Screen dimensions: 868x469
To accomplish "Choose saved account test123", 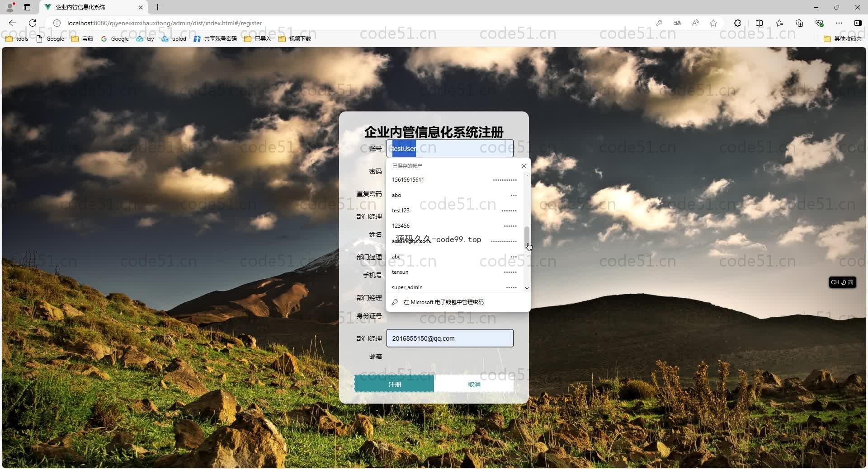I will pyautogui.click(x=454, y=211).
